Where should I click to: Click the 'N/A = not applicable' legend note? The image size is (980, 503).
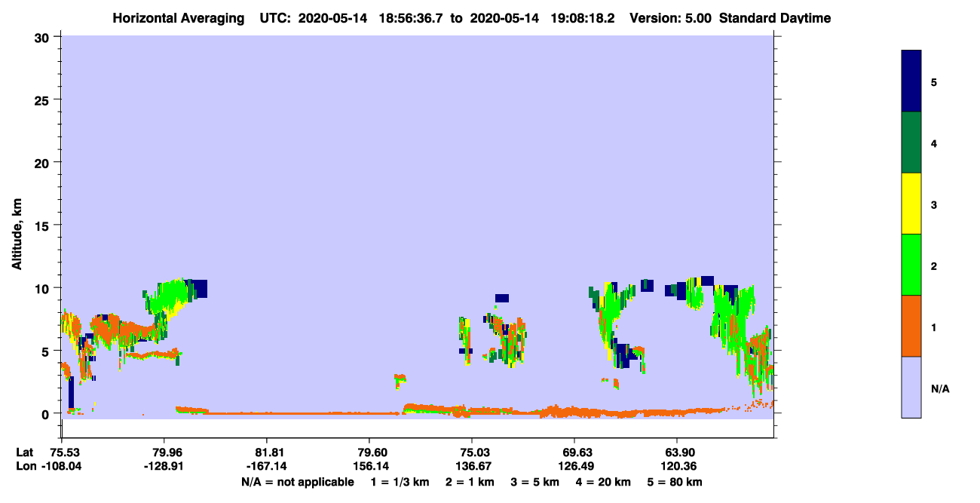coord(298,482)
